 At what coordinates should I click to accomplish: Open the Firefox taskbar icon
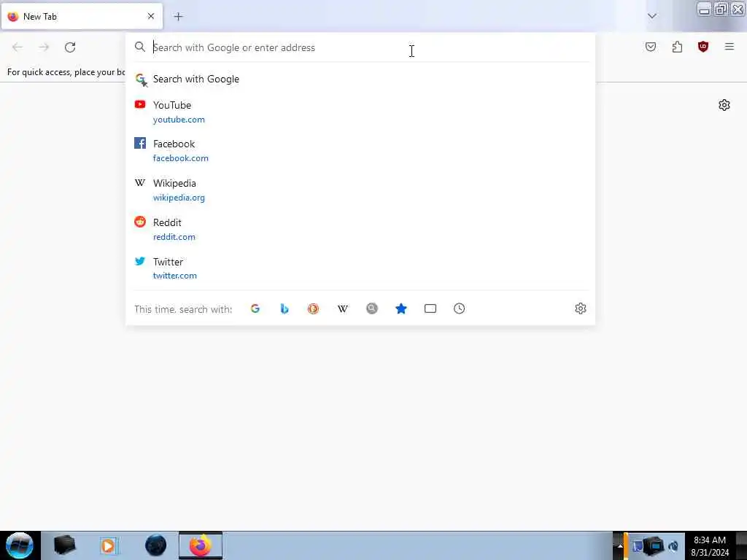(x=200, y=545)
